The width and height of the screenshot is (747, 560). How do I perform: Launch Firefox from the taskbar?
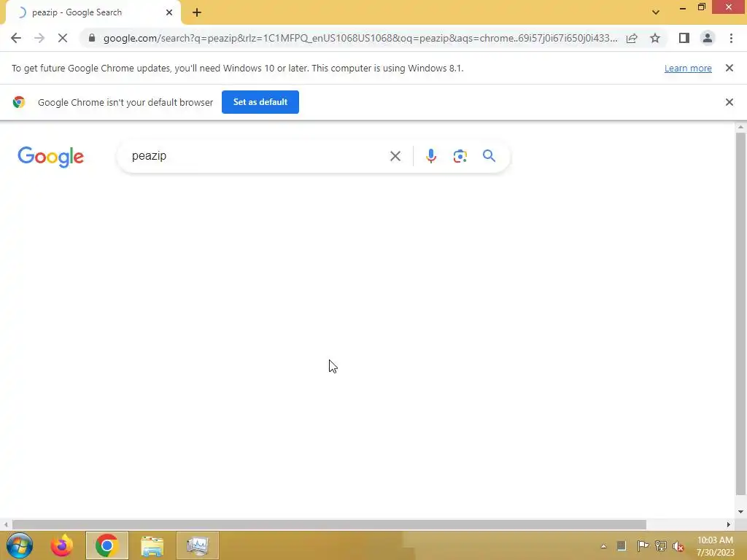pyautogui.click(x=62, y=545)
